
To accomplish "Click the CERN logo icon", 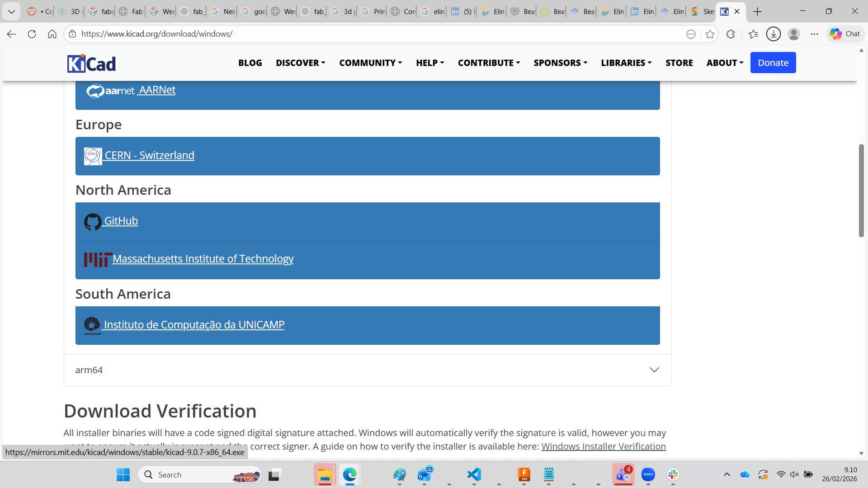I will click(92, 155).
